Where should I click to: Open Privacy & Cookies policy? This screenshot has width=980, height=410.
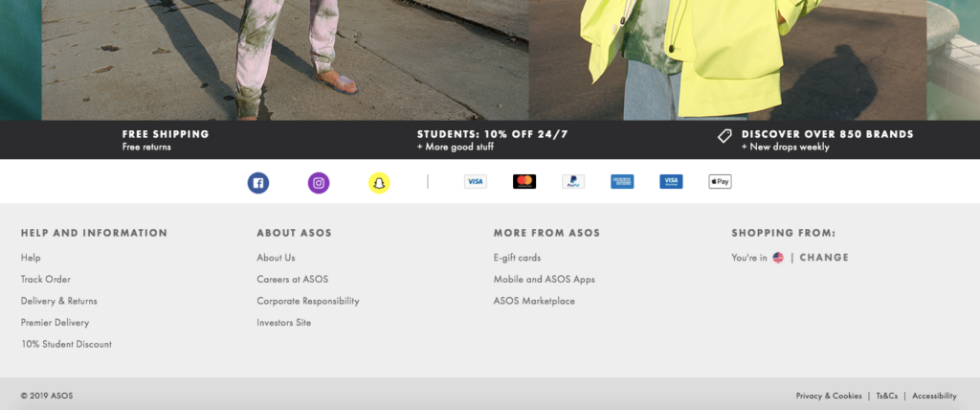829,396
